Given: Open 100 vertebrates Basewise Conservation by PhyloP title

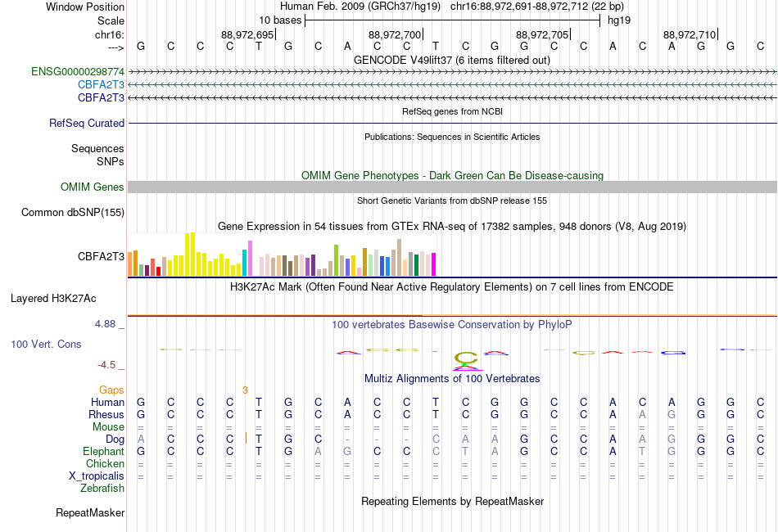Looking at the screenshot, I should pyautogui.click(x=452, y=325).
